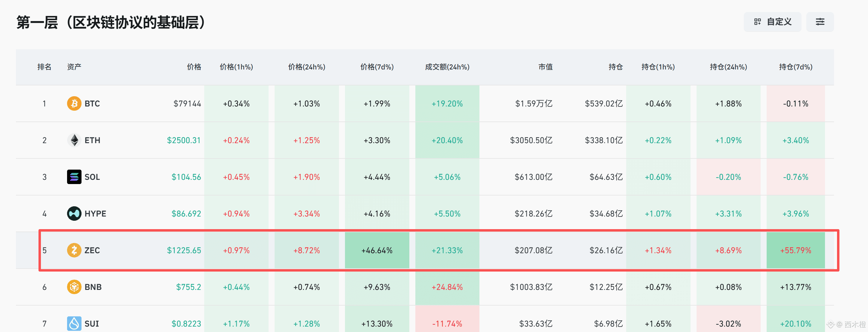Screen dimensions: 868x332
Task: Sort by 市值 column header
Action: 545,67
